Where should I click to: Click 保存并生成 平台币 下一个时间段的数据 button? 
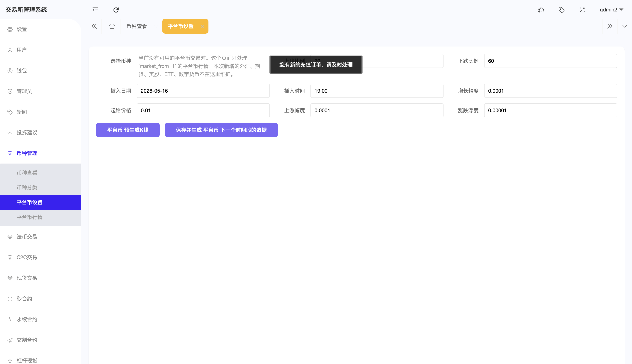[x=221, y=130]
